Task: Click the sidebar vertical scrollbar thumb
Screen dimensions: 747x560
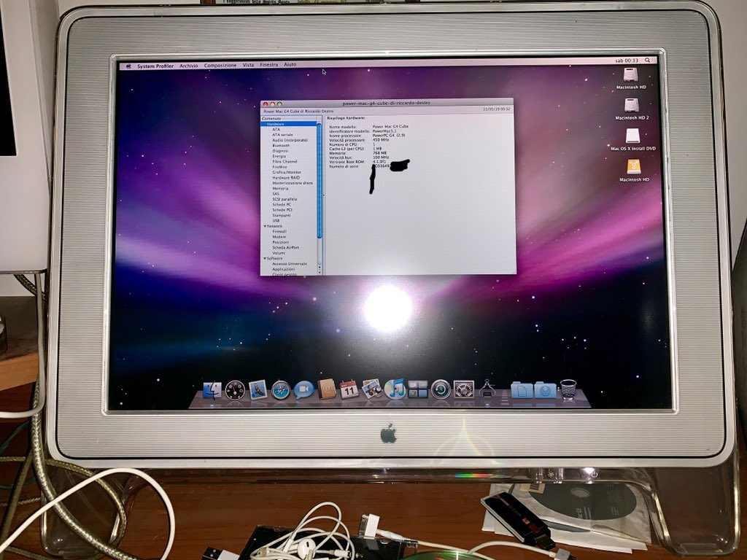Action: click(x=320, y=181)
